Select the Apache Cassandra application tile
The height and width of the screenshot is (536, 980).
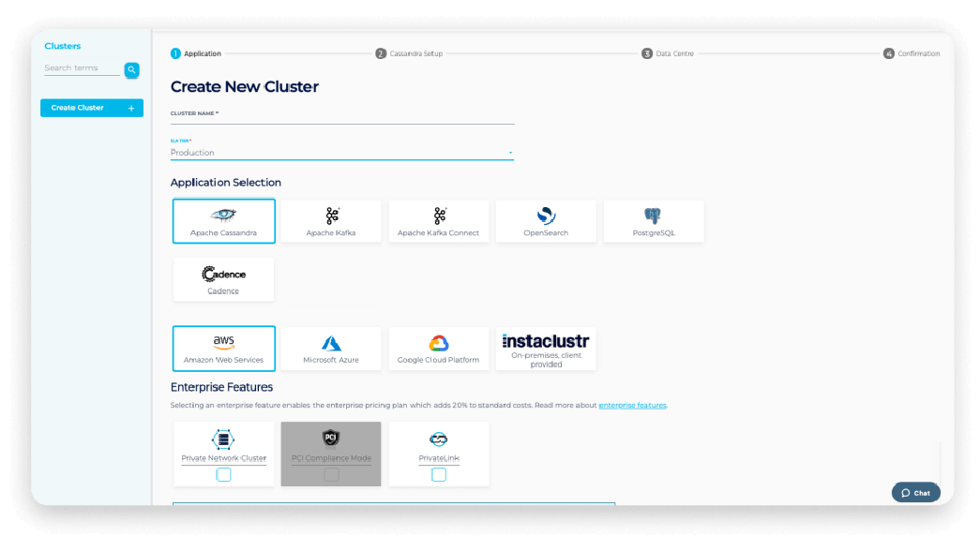[x=223, y=221]
